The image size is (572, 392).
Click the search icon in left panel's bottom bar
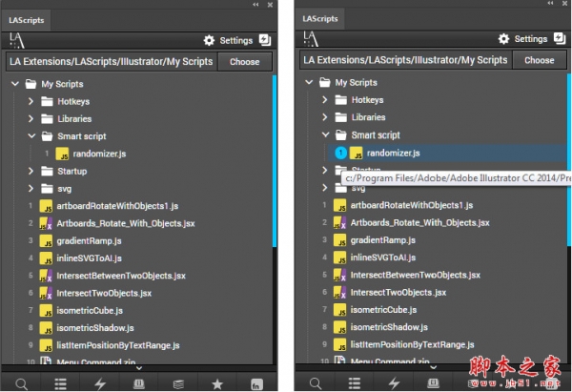coord(22,383)
